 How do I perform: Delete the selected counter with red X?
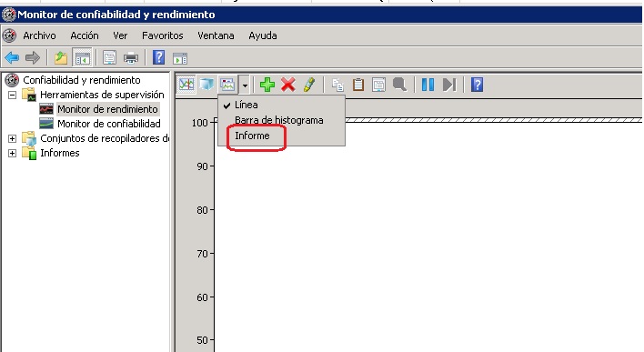pyautogui.click(x=288, y=85)
